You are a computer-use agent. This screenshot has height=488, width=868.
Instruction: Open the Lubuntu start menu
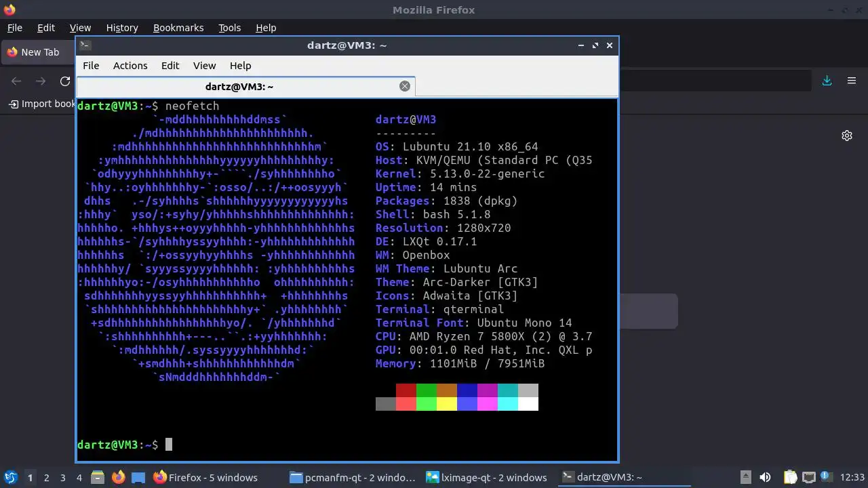click(10, 477)
